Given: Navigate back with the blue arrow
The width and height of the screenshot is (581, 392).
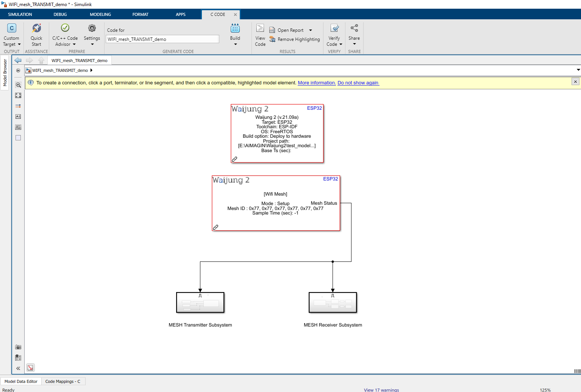Looking at the screenshot, I should coord(18,60).
